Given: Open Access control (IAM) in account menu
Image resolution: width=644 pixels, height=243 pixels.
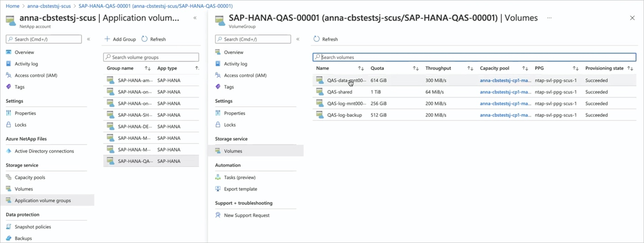Looking at the screenshot, I should pyautogui.click(x=36, y=75).
